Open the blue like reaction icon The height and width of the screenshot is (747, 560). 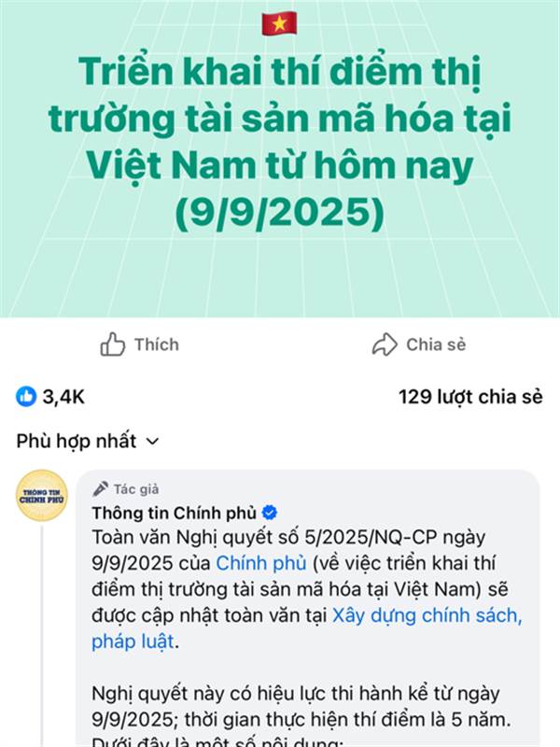pos(26,396)
